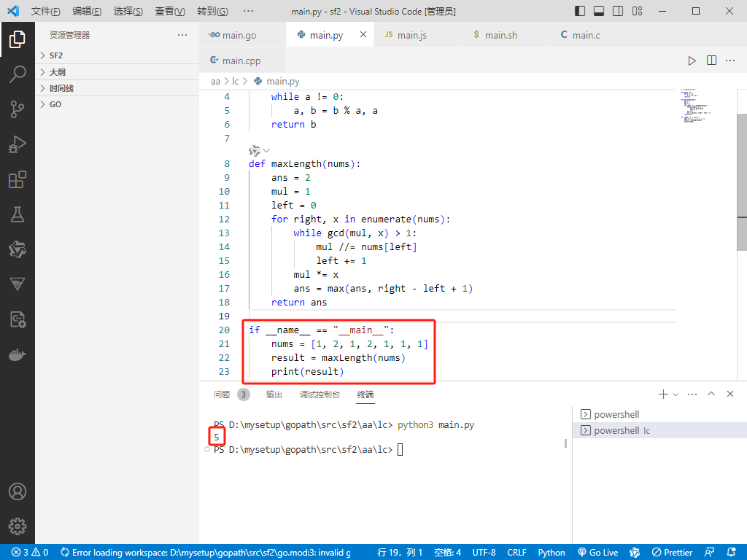Open the 文件(F) menu
The height and width of the screenshot is (560, 747).
coord(46,12)
